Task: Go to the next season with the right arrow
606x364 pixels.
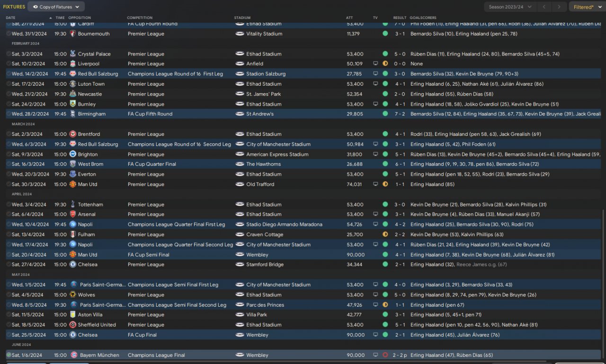Action: [x=560, y=7]
